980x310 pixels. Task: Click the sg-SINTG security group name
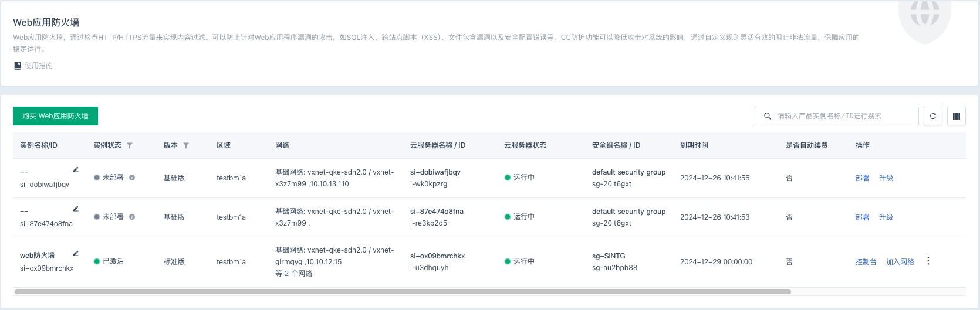click(x=609, y=256)
